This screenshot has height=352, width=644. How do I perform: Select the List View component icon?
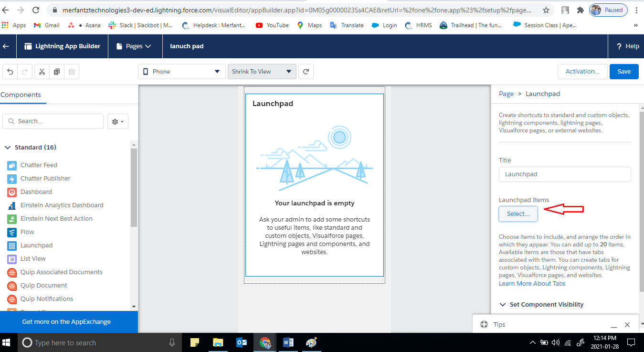12,258
